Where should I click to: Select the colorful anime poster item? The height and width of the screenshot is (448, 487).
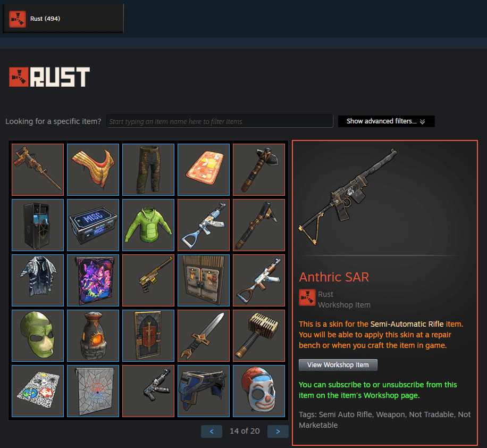pyautogui.click(x=93, y=280)
